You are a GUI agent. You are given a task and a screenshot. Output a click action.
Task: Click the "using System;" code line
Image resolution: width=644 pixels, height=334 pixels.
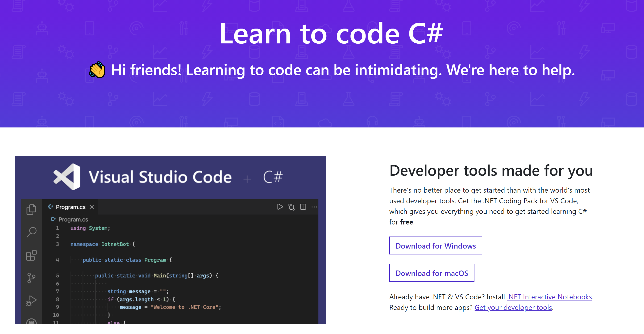(x=90, y=228)
